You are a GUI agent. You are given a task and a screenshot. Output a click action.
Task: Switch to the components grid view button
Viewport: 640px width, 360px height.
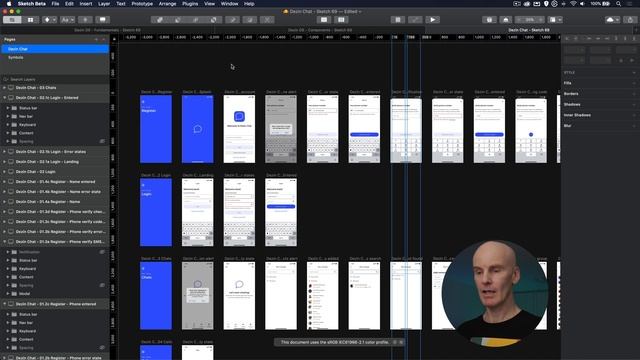[31, 20]
